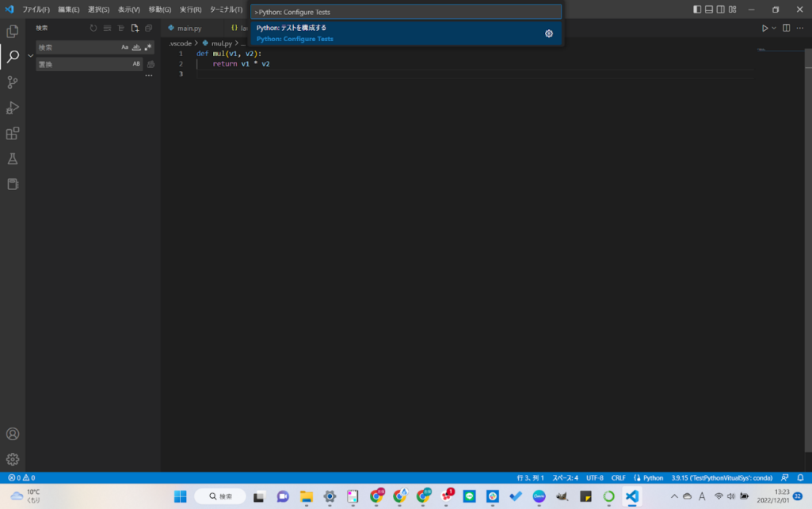This screenshot has height=509, width=812.
Task: Click the clear search results icon
Action: (107, 28)
